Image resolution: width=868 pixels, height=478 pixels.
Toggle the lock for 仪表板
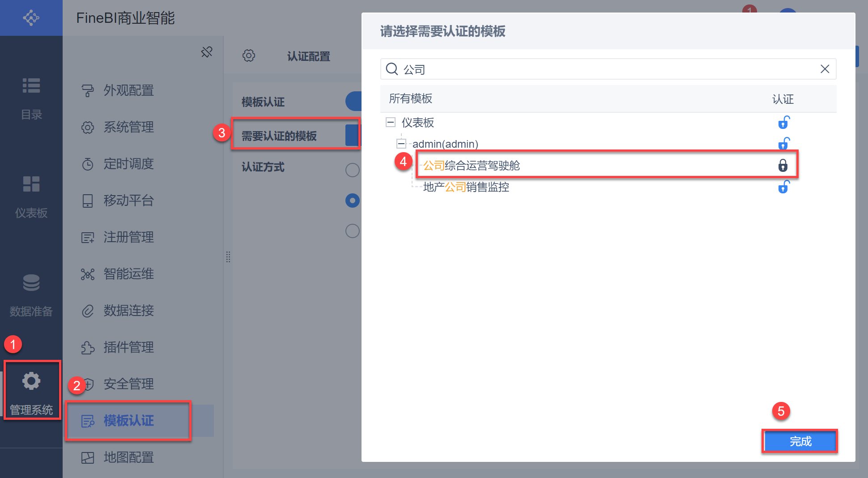783,122
